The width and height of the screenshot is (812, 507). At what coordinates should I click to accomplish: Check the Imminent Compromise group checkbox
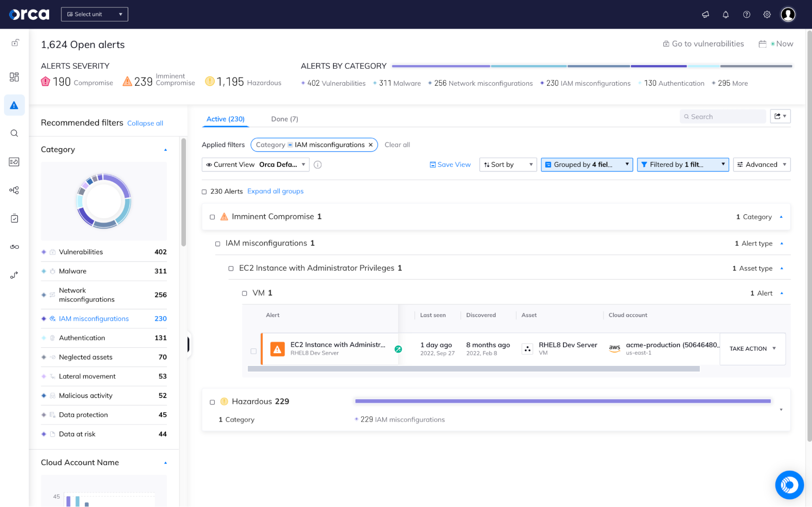212,217
